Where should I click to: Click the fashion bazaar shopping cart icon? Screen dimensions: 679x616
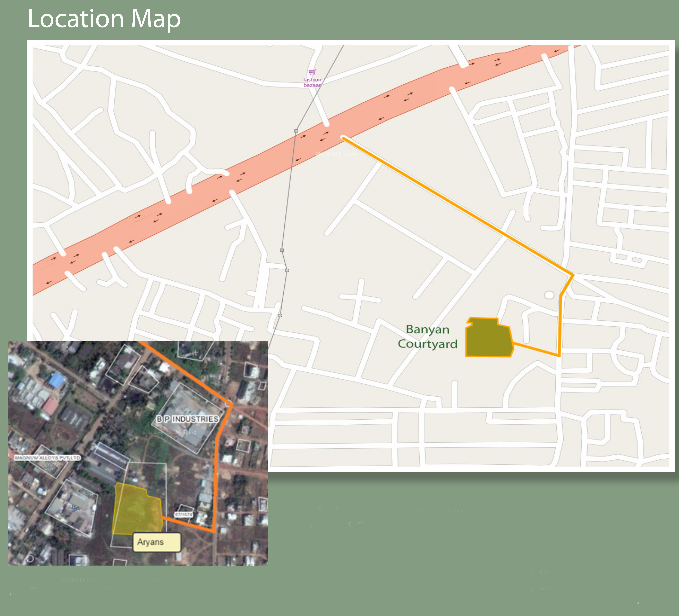[x=312, y=72]
